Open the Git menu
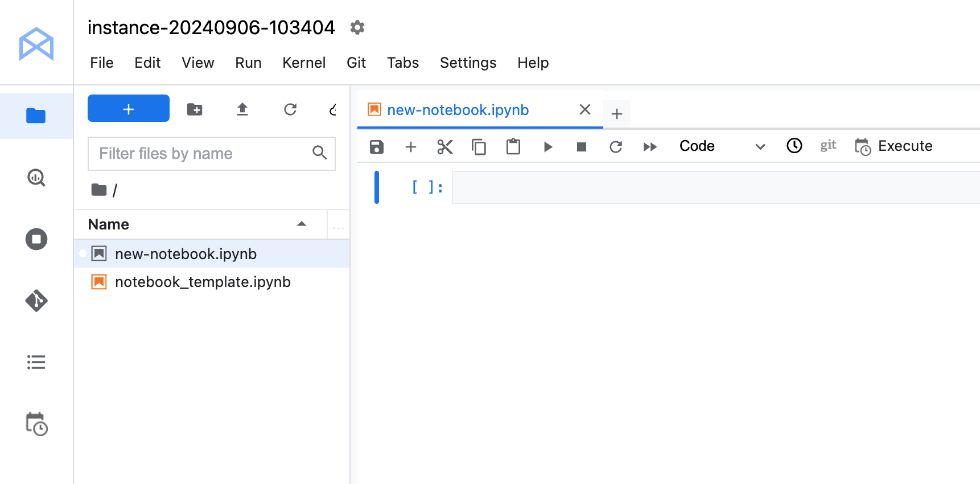Image resolution: width=980 pixels, height=484 pixels. click(356, 63)
